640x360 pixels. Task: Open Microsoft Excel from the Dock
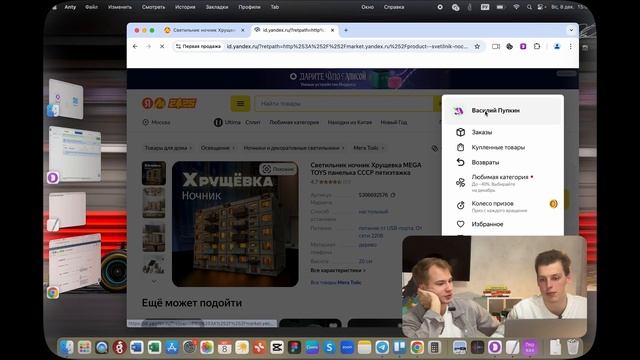coord(154,347)
